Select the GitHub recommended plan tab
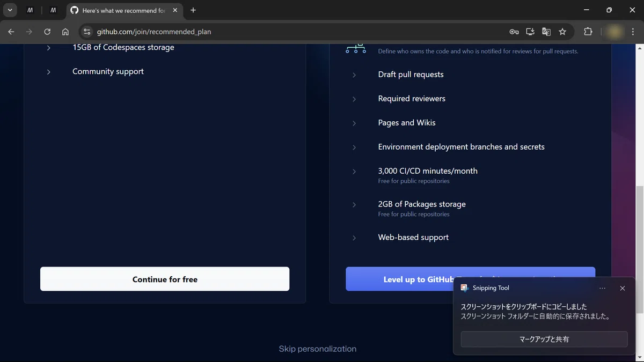Viewport: 644px width, 362px height. click(124, 10)
